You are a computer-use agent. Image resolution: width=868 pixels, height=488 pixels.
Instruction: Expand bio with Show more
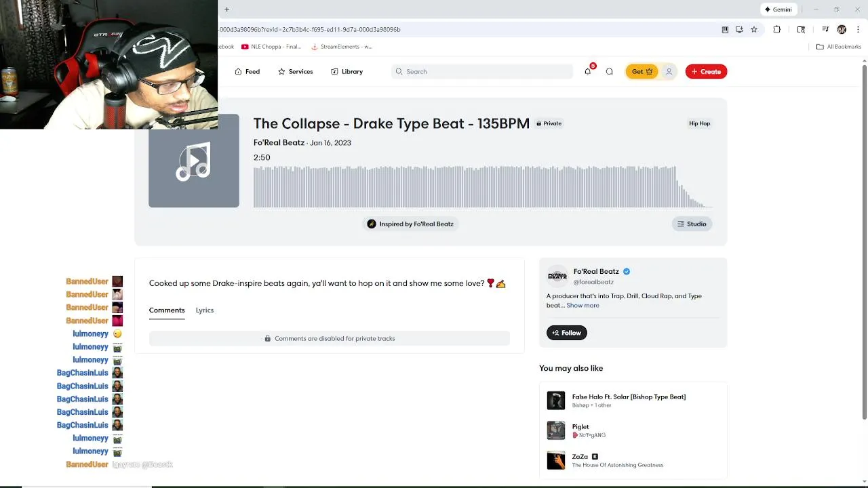[x=583, y=306]
